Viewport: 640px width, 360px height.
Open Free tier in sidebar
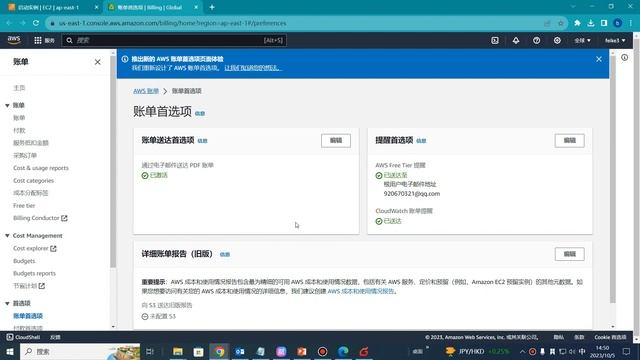(x=24, y=205)
